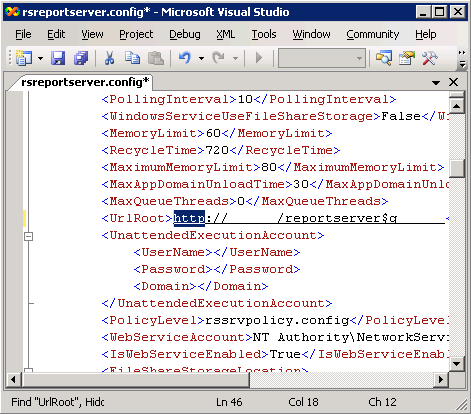Viewport: 471px width, 414px height.
Task: Click the RecycleTime value 720
Action: click(x=217, y=150)
